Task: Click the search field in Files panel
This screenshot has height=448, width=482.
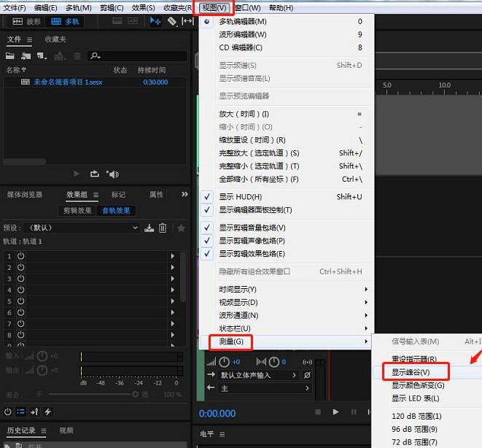Action: [x=137, y=56]
